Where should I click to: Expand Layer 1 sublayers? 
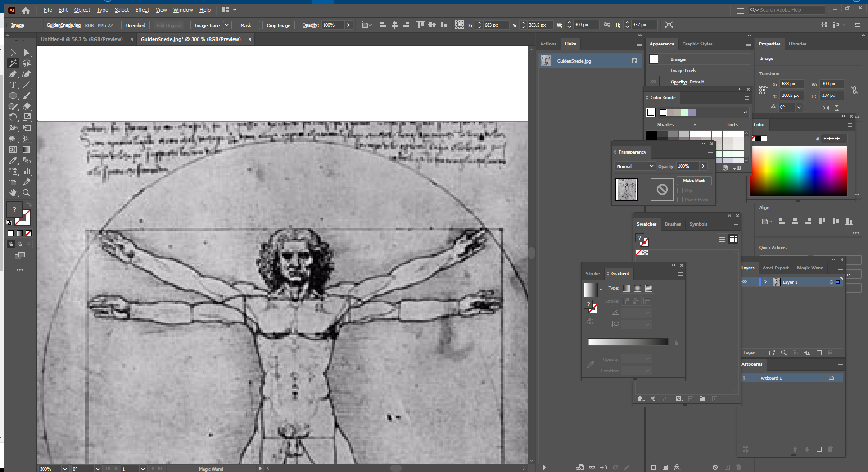coord(765,282)
